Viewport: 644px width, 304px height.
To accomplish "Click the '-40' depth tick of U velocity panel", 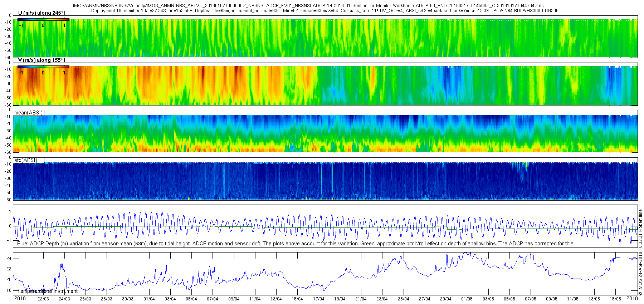I will (x=8, y=43).
